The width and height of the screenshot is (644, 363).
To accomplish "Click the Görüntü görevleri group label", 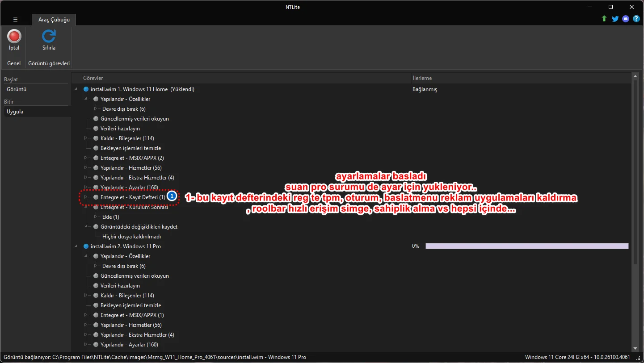I will pyautogui.click(x=49, y=63).
